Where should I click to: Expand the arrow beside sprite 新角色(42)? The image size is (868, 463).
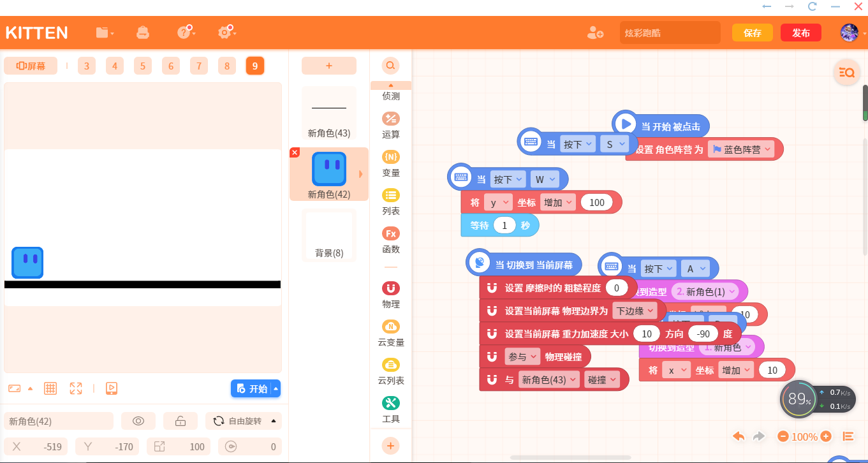361,174
